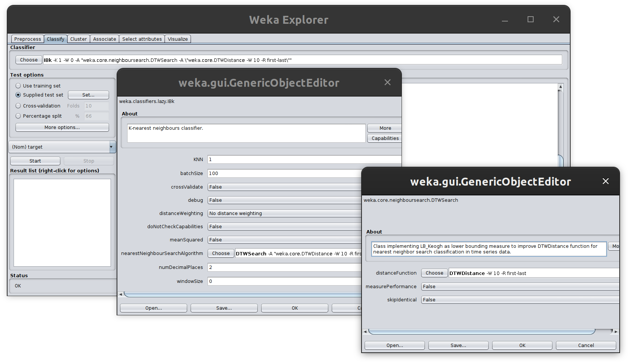Viewport: 634px width, 364px height.
Task: Close the IBk GenericObjectEditor dialog
Action: tap(388, 82)
